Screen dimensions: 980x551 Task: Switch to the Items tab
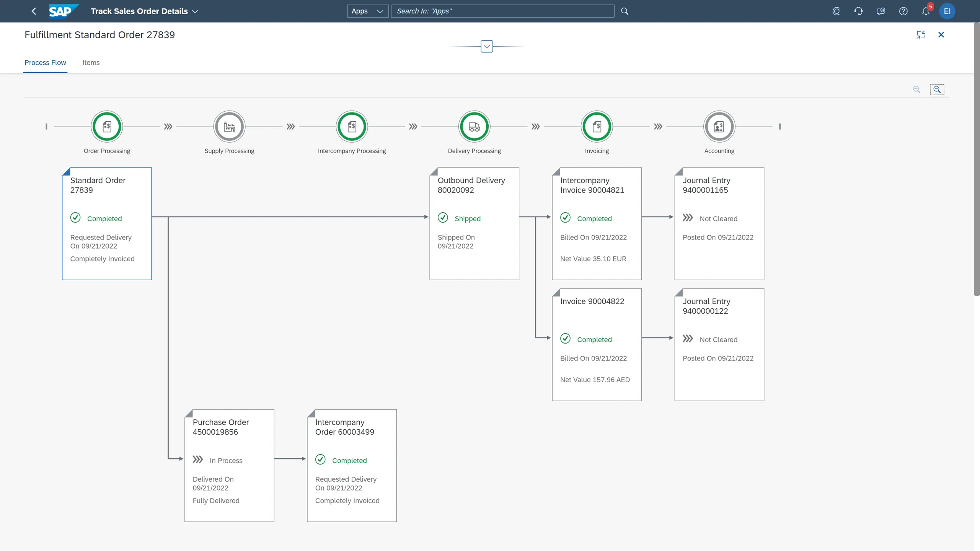coord(91,62)
